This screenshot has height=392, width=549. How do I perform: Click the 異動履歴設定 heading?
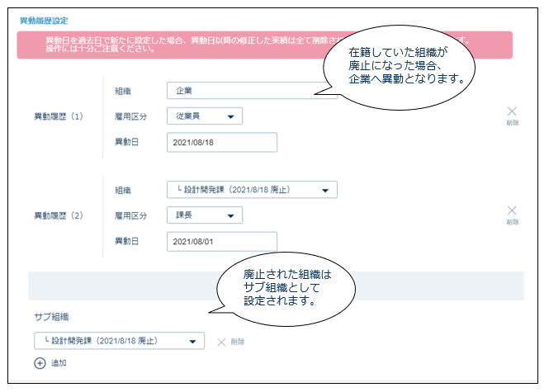pos(44,21)
